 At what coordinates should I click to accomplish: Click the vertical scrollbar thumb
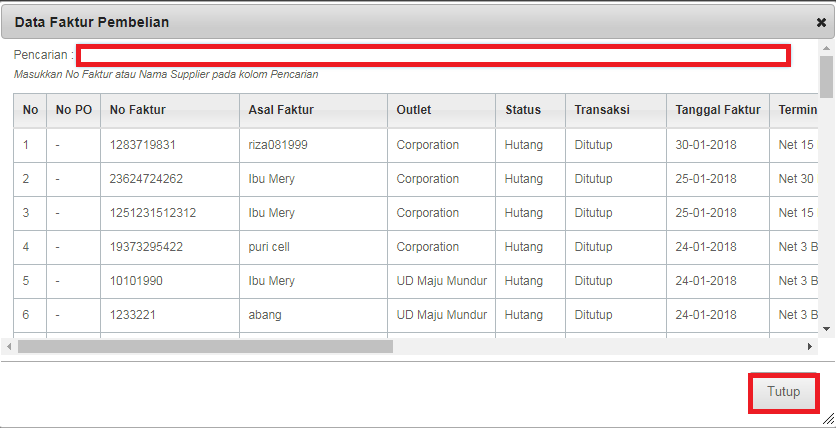(826, 77)
